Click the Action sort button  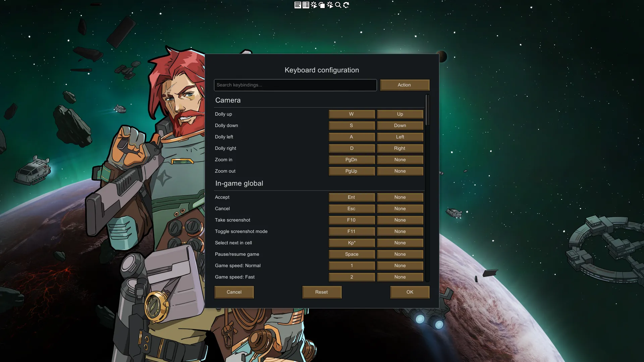(405, 85)
